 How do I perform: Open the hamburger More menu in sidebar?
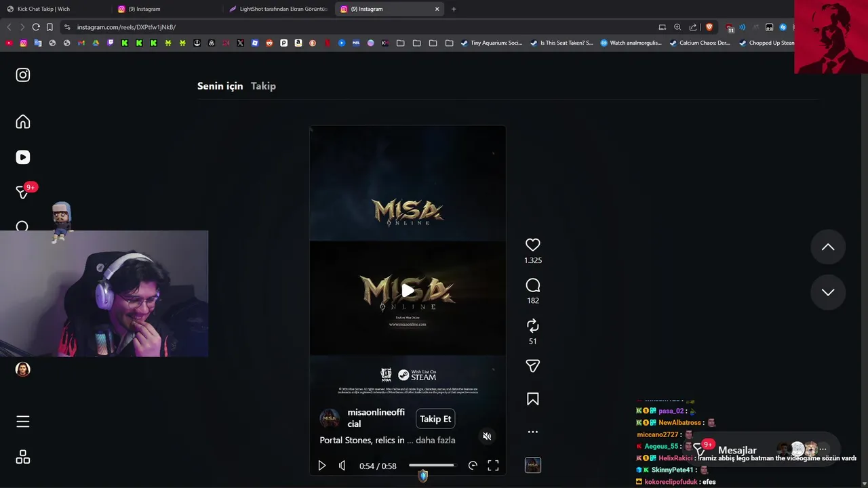point(23,422)
